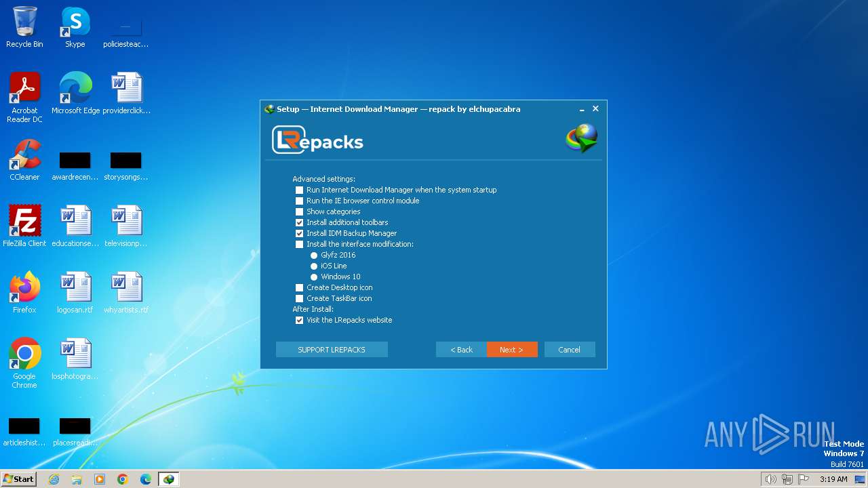Select whyartists.rtf document icon
868x488 pixels.
coord(126,293)
